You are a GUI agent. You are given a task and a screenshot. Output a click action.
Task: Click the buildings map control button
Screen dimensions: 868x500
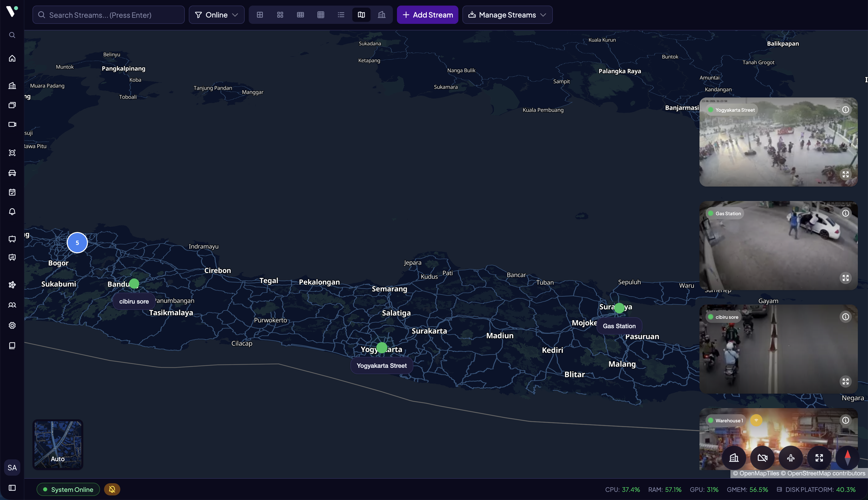pyautogui.click(x=734, y=458)
